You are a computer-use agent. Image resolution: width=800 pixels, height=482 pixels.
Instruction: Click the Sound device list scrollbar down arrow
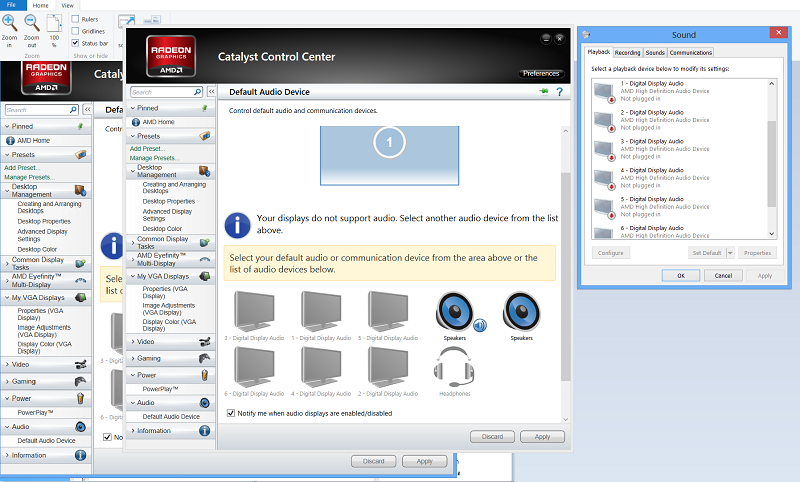tap(771, 234)
